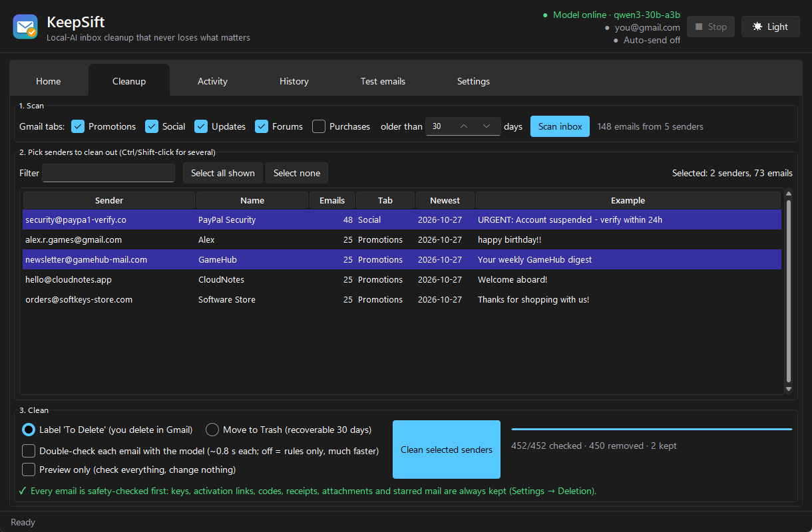Click the Scan inbox button
This screenshot has width=812, height=532.
560,126
